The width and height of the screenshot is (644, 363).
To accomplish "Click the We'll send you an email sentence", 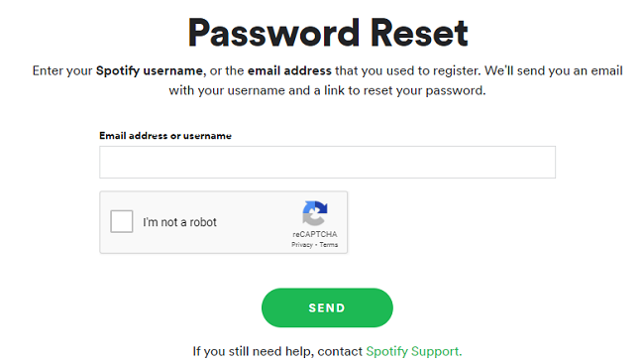I will point(553,70).
